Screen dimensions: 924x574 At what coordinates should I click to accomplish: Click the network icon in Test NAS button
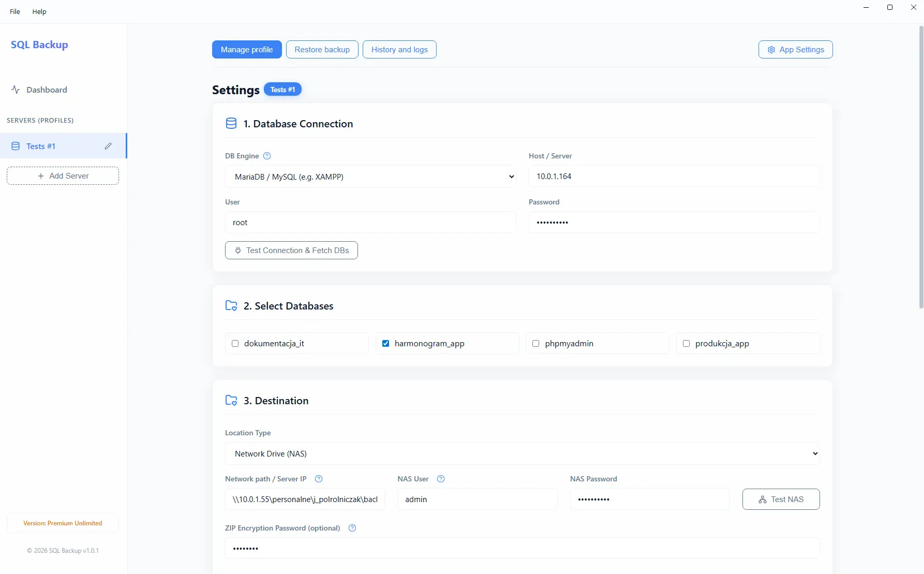point(763,499)
